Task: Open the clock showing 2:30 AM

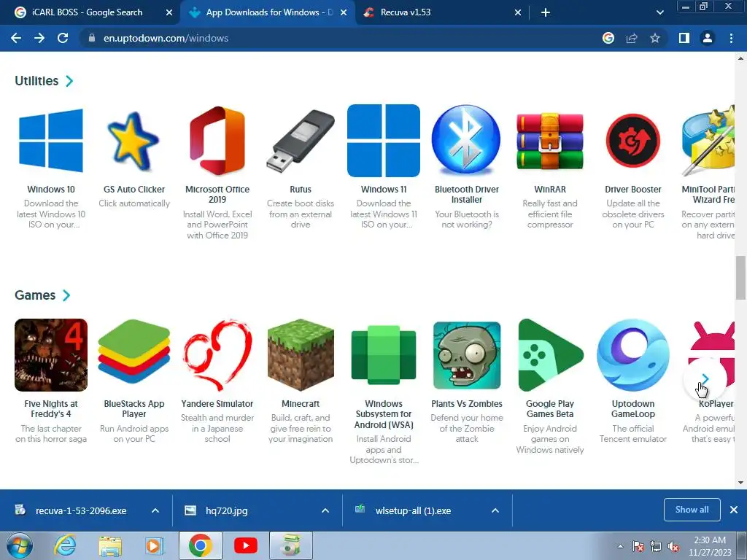Action: 710,546
